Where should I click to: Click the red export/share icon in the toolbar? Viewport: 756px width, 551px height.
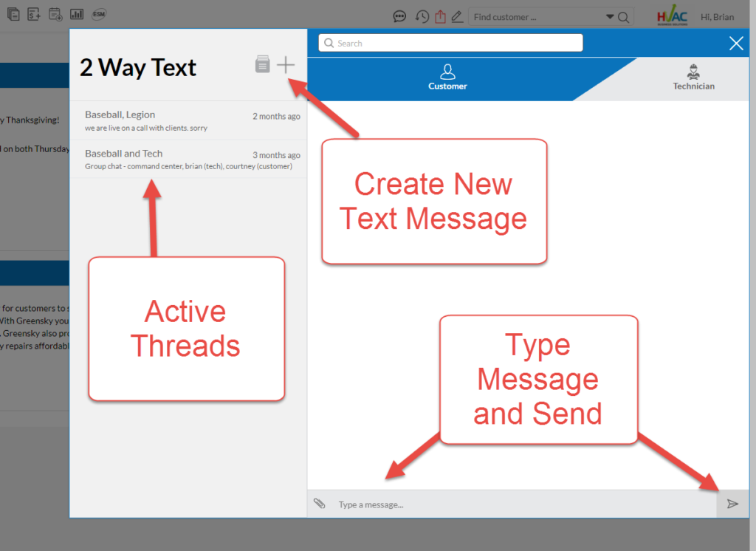tap(441, 16)
